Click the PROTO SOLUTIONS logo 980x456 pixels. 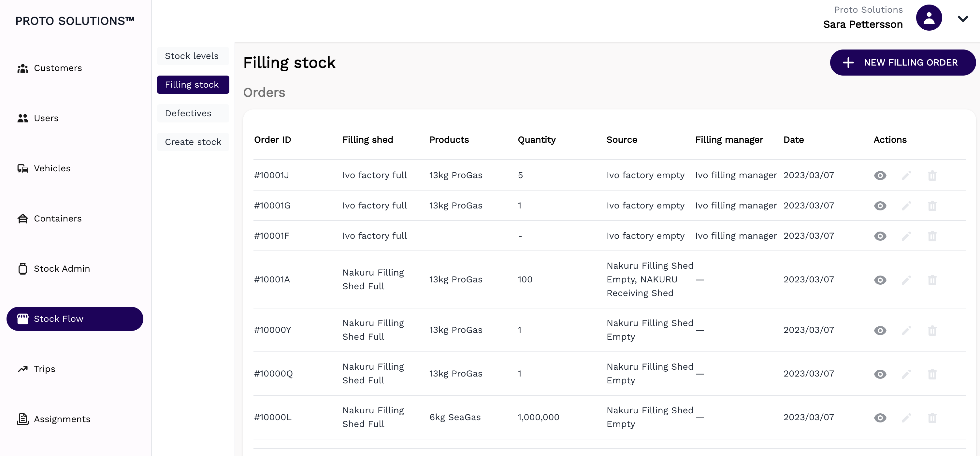[75, 21]
